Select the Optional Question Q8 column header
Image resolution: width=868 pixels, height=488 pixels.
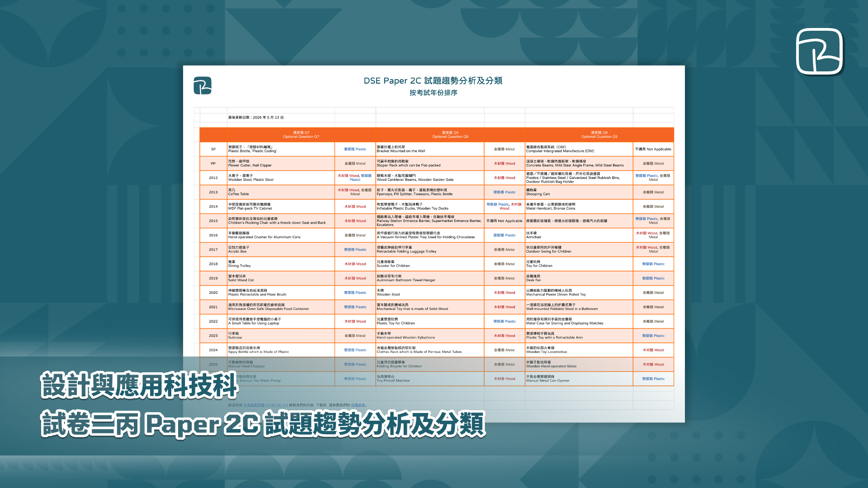450,135
